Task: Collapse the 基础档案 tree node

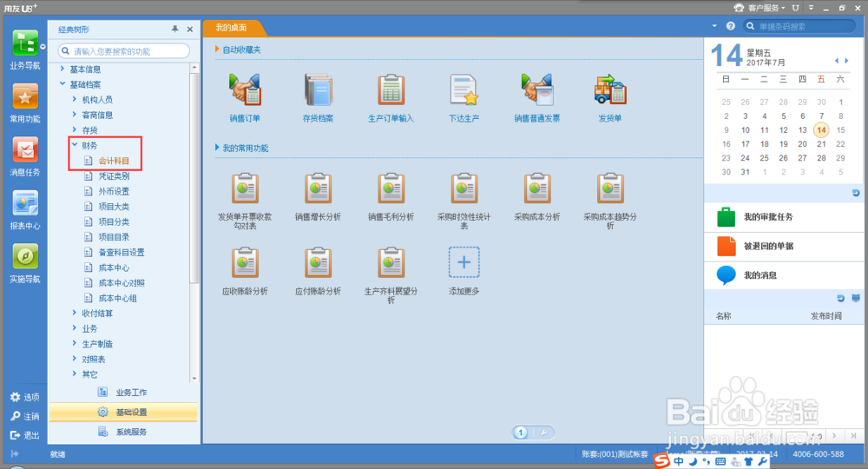Action: [x=62, y=83]
